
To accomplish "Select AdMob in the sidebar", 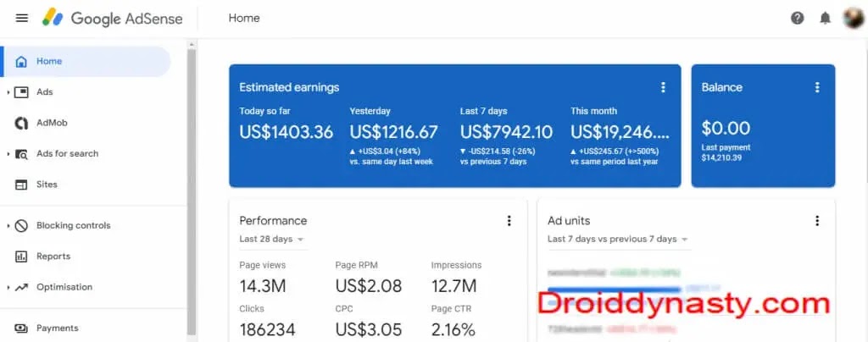I will 52,124.
